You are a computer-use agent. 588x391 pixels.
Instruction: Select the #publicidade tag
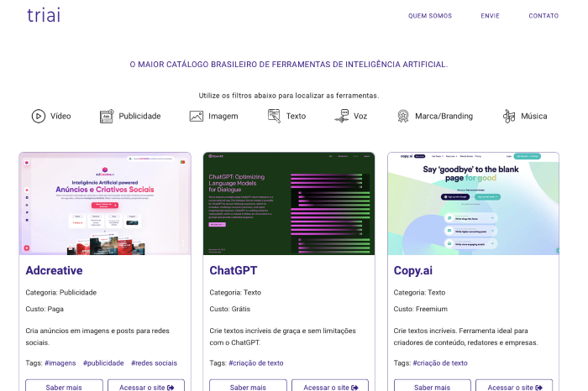[x=103, y=363]
